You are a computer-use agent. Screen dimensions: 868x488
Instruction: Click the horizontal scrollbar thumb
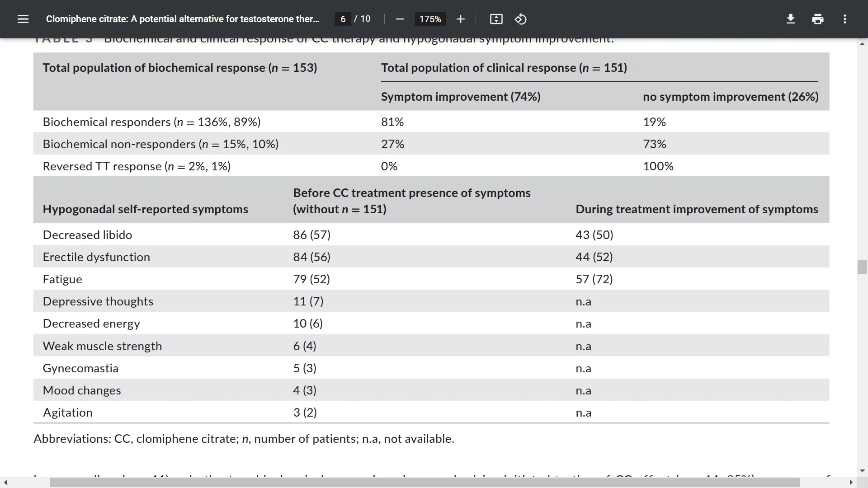(x=425, y=483)
